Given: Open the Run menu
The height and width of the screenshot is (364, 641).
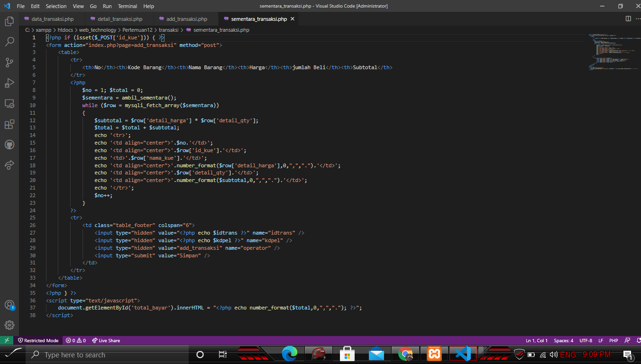Looking at the screenshot, I should (x=107, y=6).
